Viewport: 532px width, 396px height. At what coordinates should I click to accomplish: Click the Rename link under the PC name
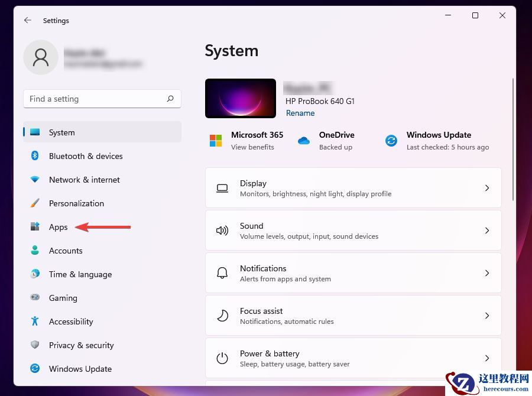click(300, 113)
